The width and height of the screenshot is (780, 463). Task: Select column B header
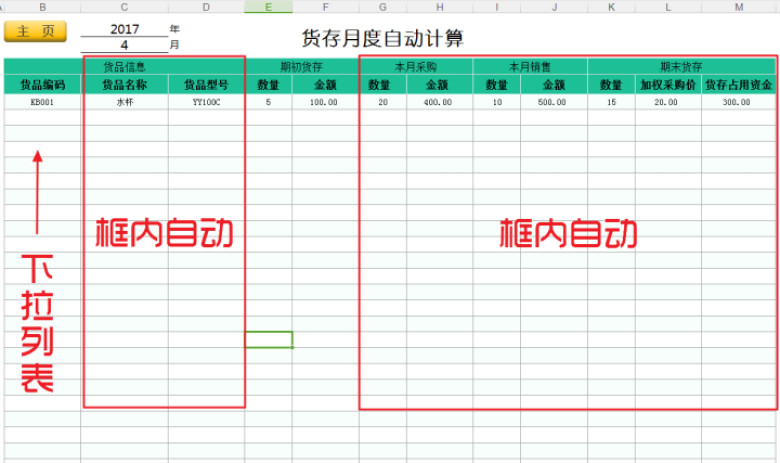42,7
